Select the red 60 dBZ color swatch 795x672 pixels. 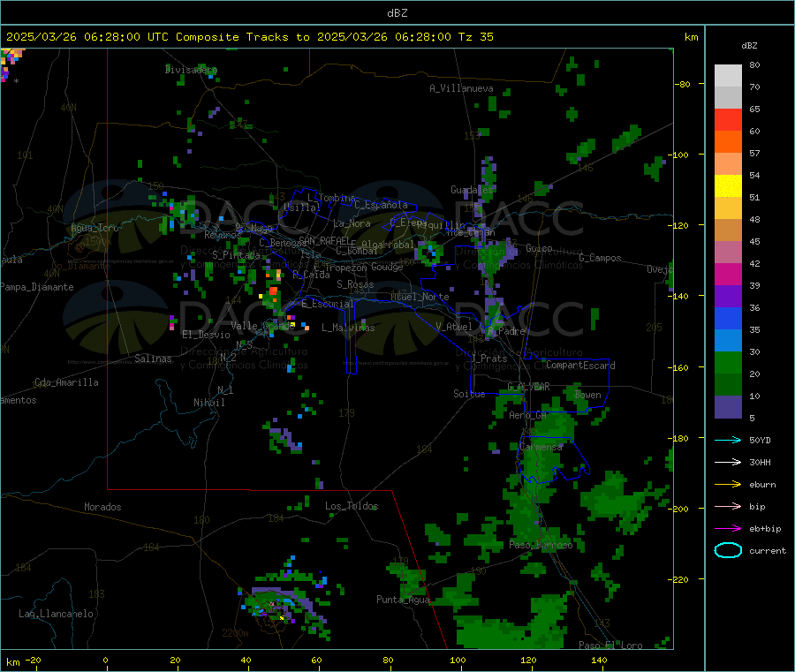[x=728, y=119]
